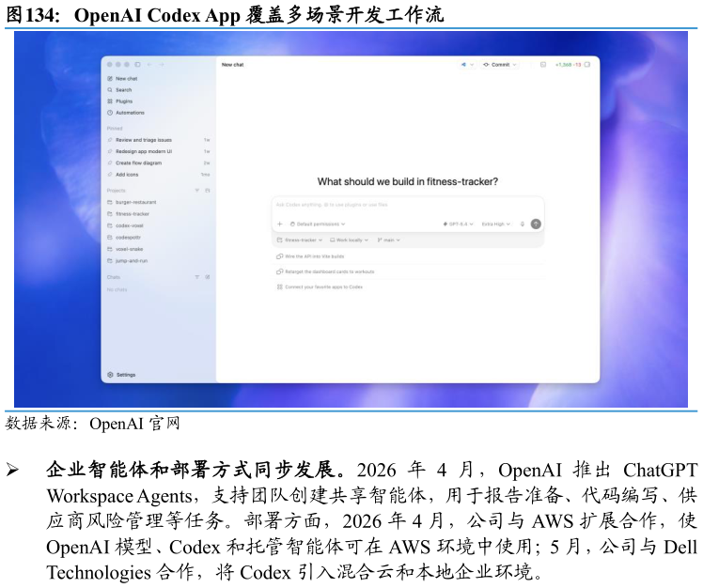Open the +1,368 -13 diff summary
Viewport: 703px width, 588px height.
(x=568, y=65)
